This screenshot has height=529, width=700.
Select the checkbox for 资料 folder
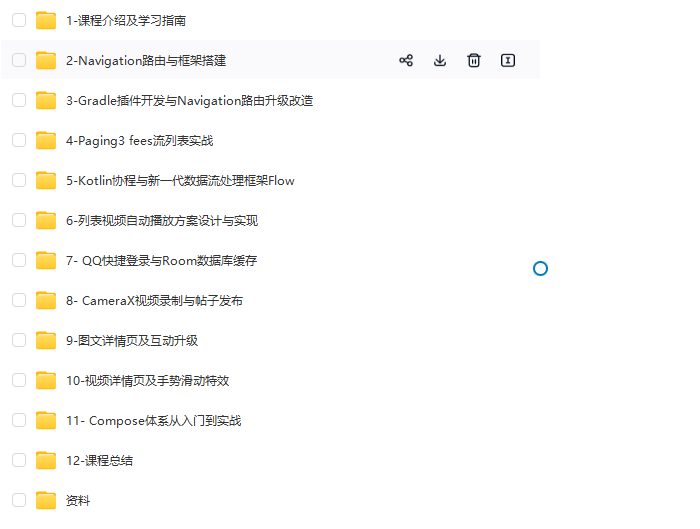click(x=19, y=500)
